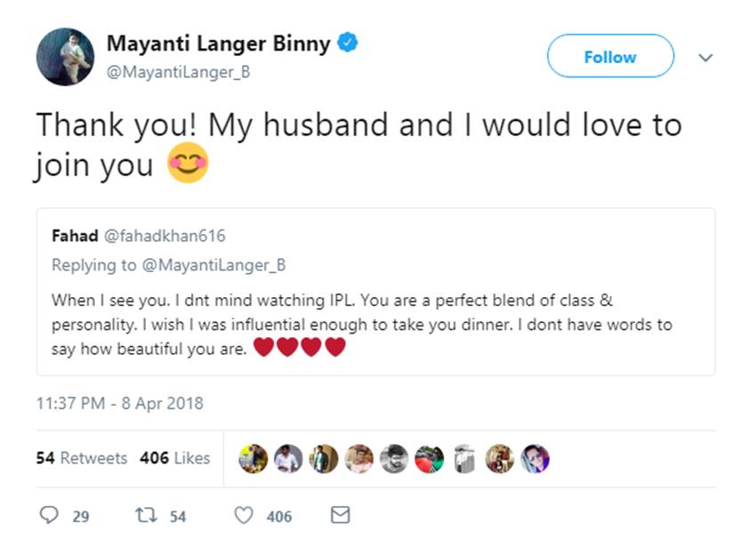Open the quoted tweet text from Fahad
The image size is (756, 555).
(356, 325)
